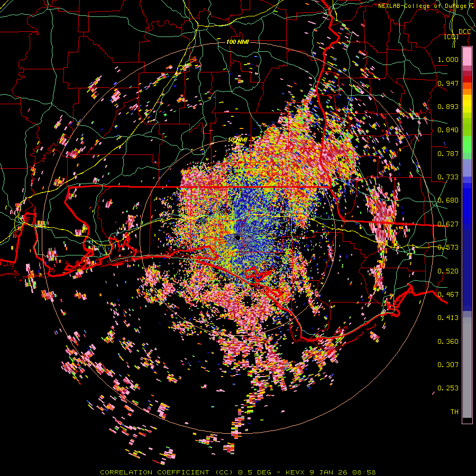Select the 0.787 legend value
476x476 pixels.
point(448,153)
